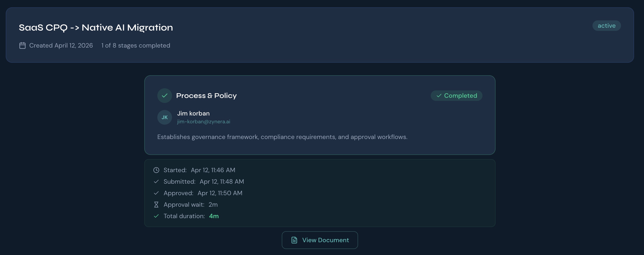Select the Process & Policy stage title
Image resolution: width=644 pixels, height=255 pixels.
click(x=206, y=96)
